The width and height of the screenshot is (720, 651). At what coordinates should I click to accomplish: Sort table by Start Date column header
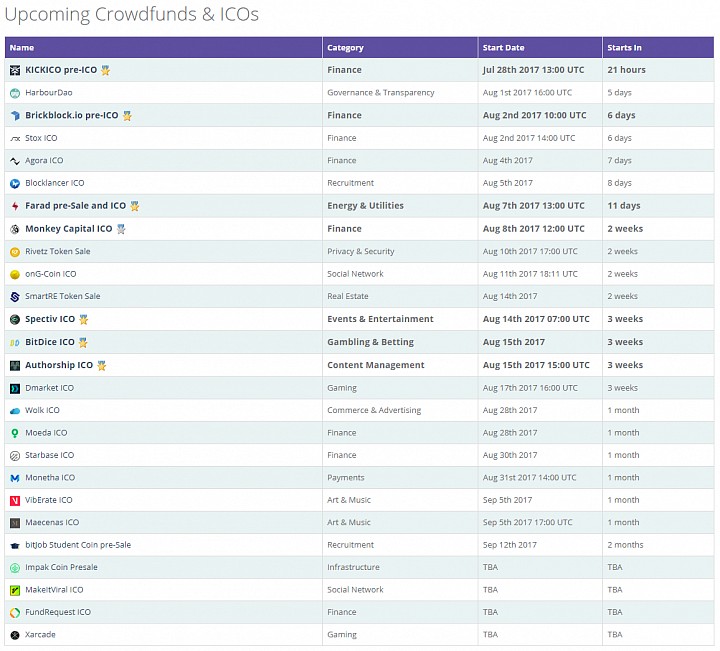coord(540,48)
